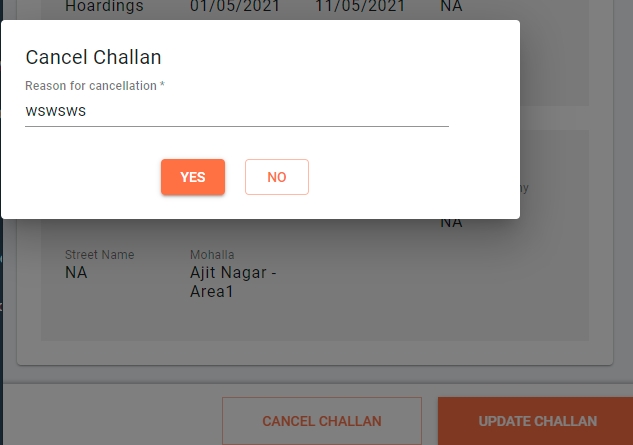
Task: Confirm cancellation with the YES button
Action: coord(193,177)
